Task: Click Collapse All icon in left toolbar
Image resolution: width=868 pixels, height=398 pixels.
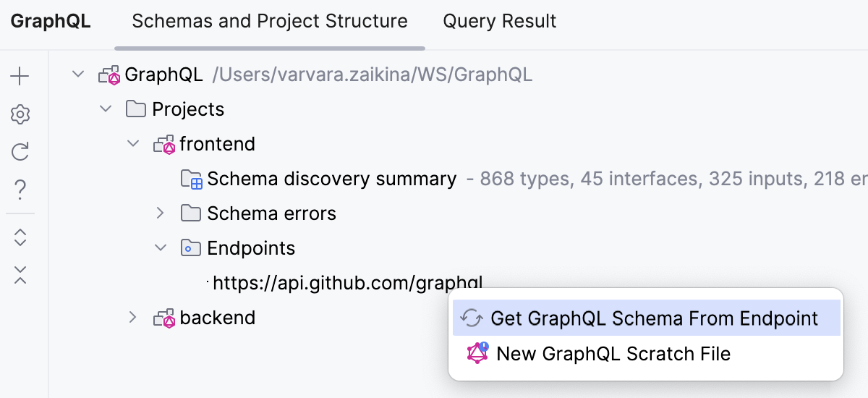Action: pos(20,274)
